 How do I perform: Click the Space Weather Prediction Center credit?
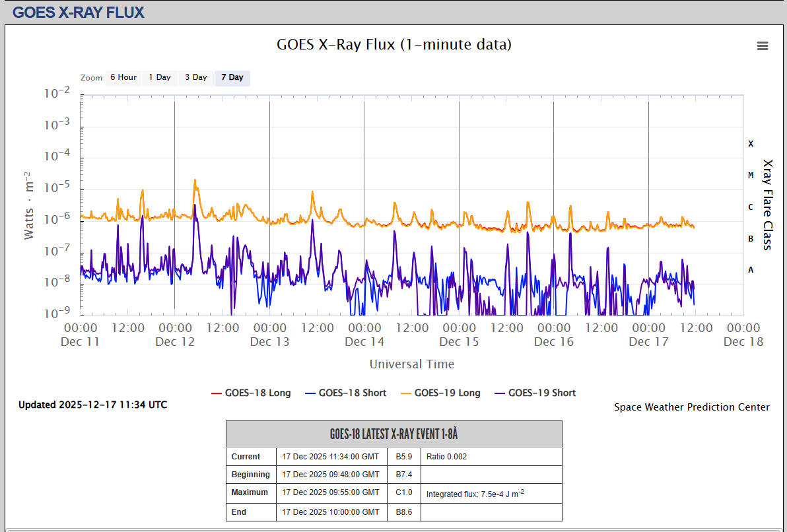coord(691,407)
